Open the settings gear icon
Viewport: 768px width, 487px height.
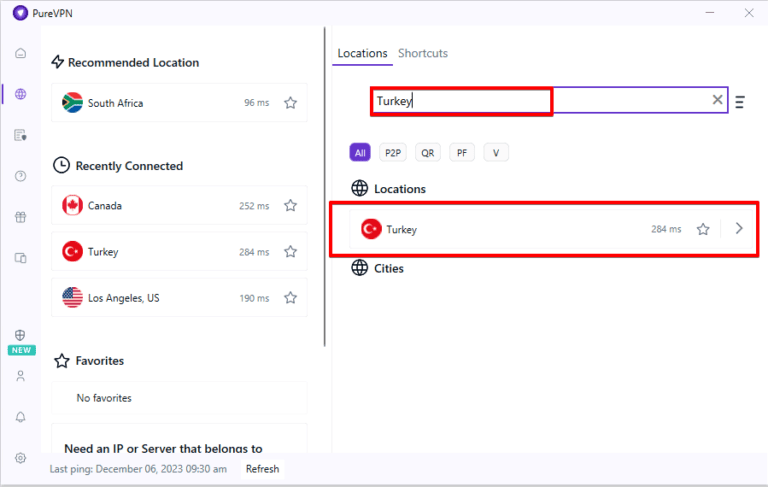pyautogui.click(x=20, y=458)
